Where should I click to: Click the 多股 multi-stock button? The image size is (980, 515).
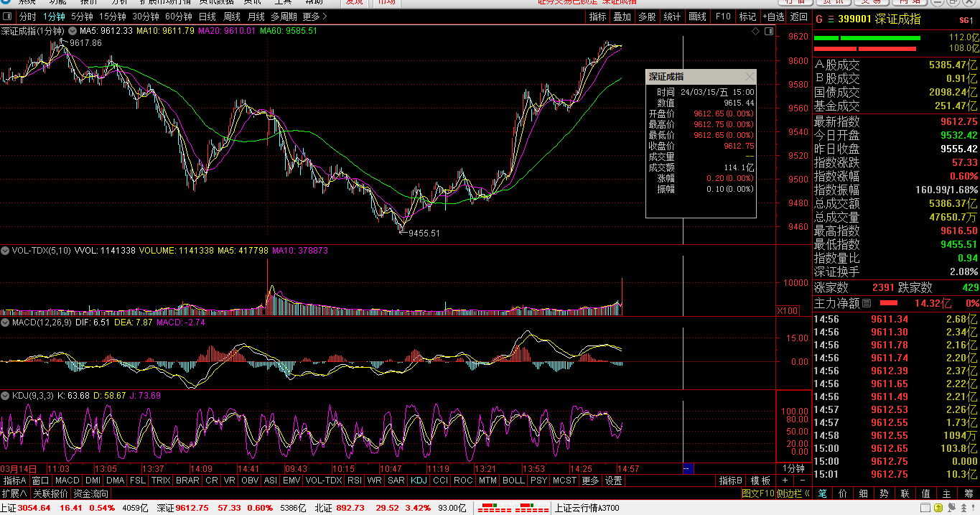point(647,17)
